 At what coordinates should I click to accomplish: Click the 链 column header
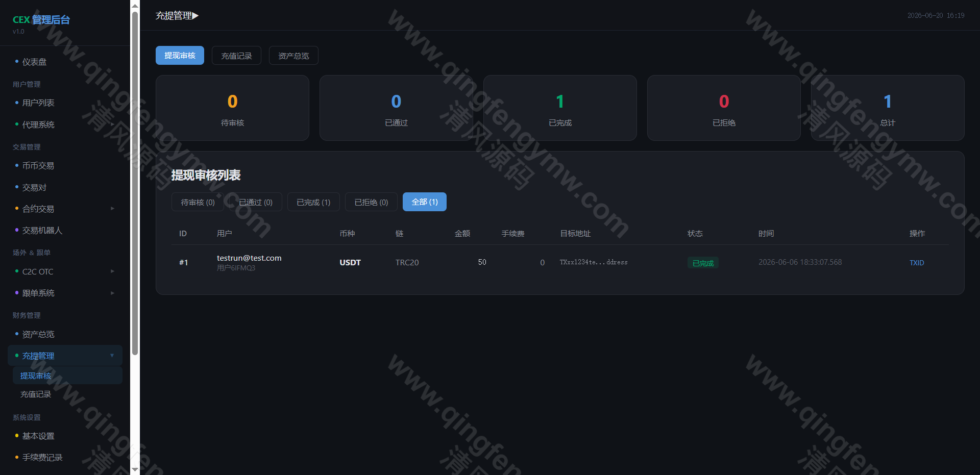399,234
